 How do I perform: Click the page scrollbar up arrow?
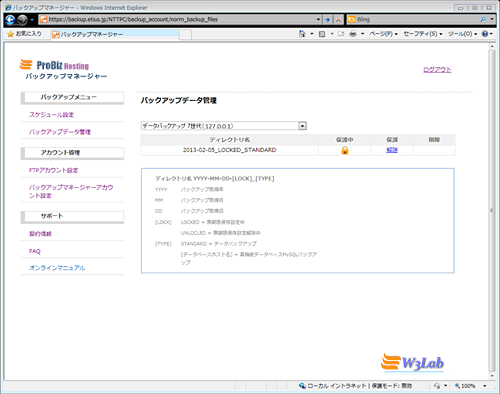coord(492,47)
